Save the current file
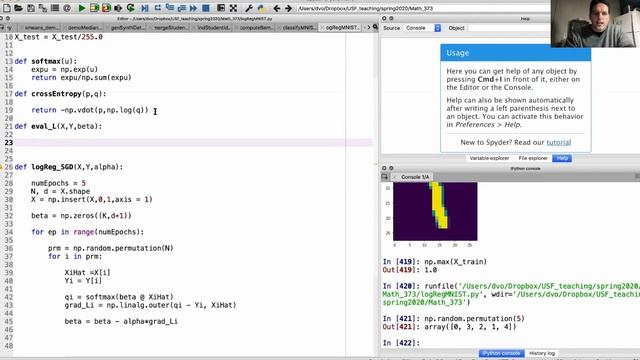 pyautogui.click(x=31, y=8)
